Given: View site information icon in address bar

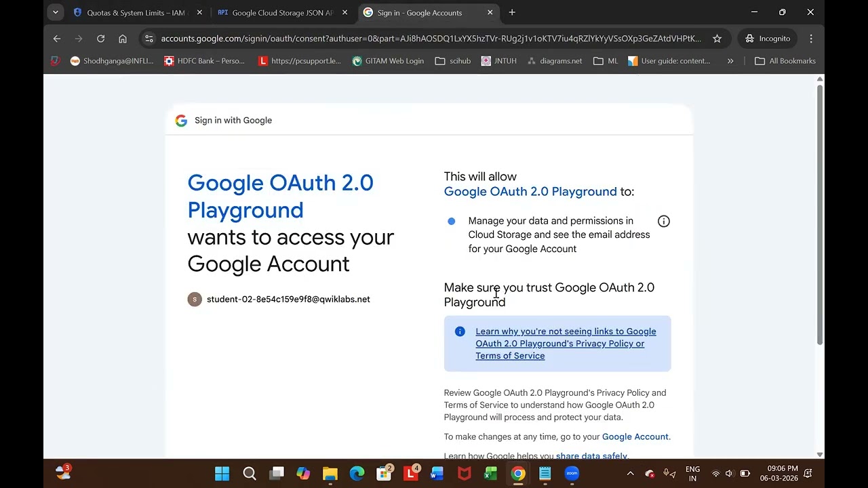Looking at the screenshot, I should 149,39.
